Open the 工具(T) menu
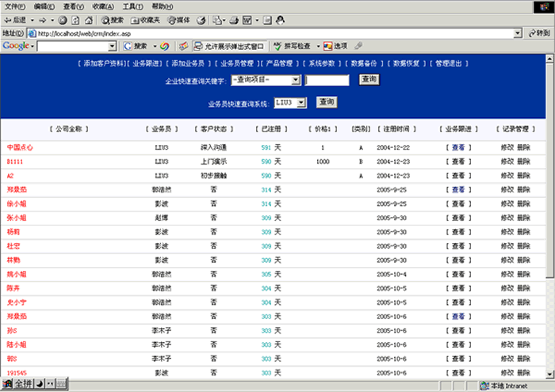 pyautogui.click(x=132, y=6)
